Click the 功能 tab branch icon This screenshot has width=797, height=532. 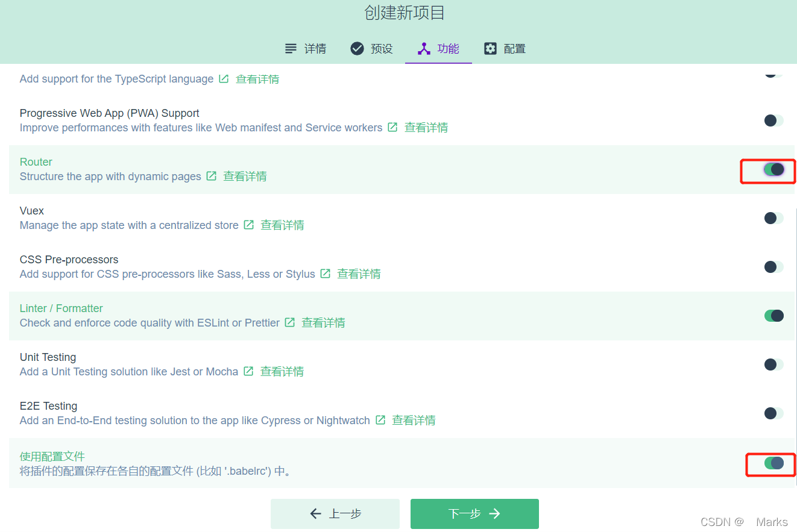pos(423,49)
